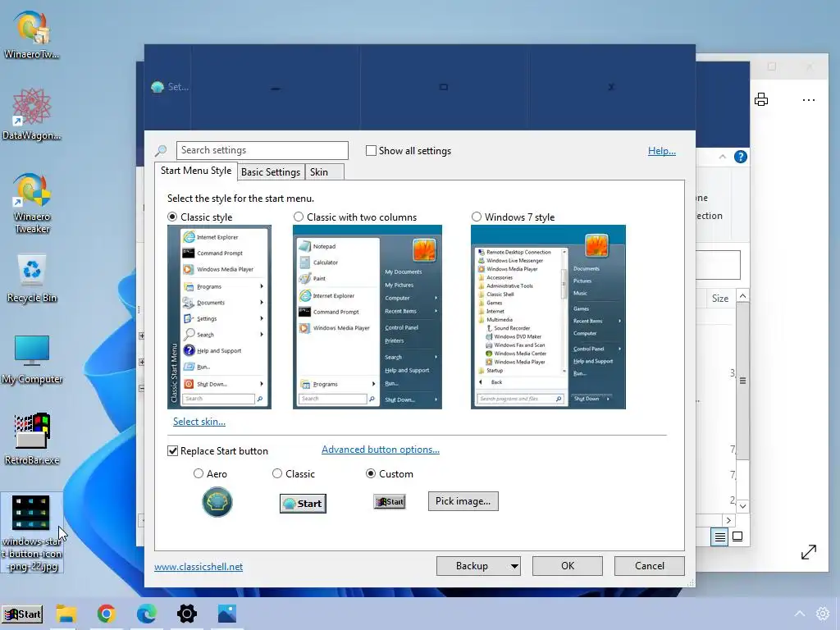
Task: Click the Aero shell button image
Action: tap(217, 502)
